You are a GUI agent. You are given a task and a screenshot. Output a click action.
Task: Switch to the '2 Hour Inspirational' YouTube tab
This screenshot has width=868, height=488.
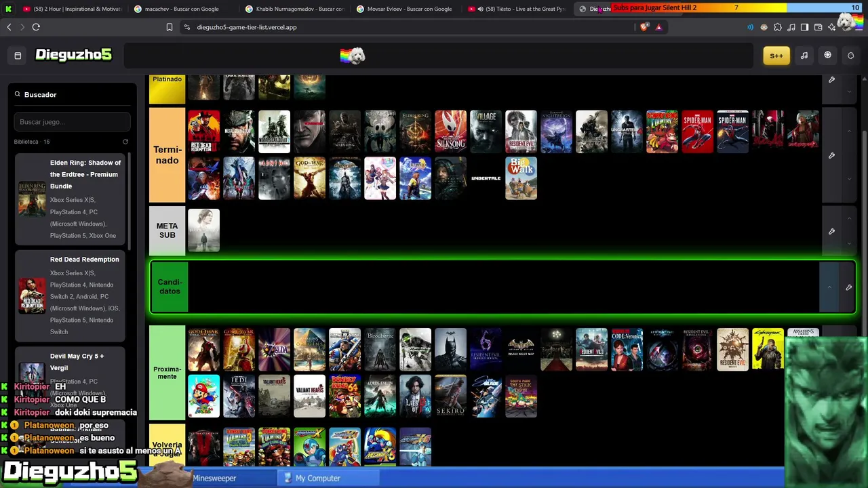click(73, 9)
